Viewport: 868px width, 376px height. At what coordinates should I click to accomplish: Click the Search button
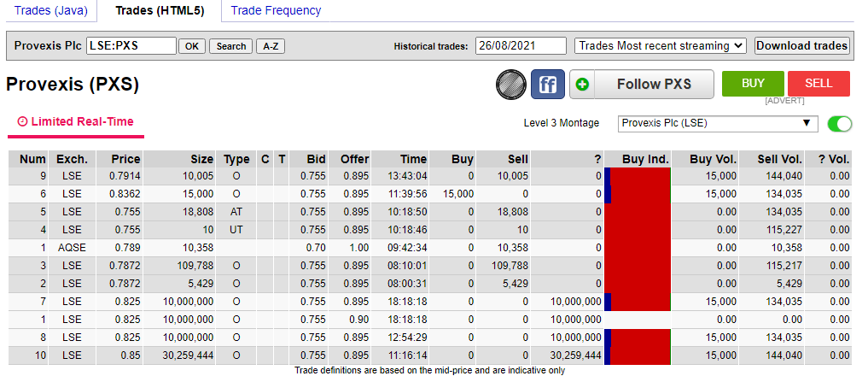click(230, 46)
